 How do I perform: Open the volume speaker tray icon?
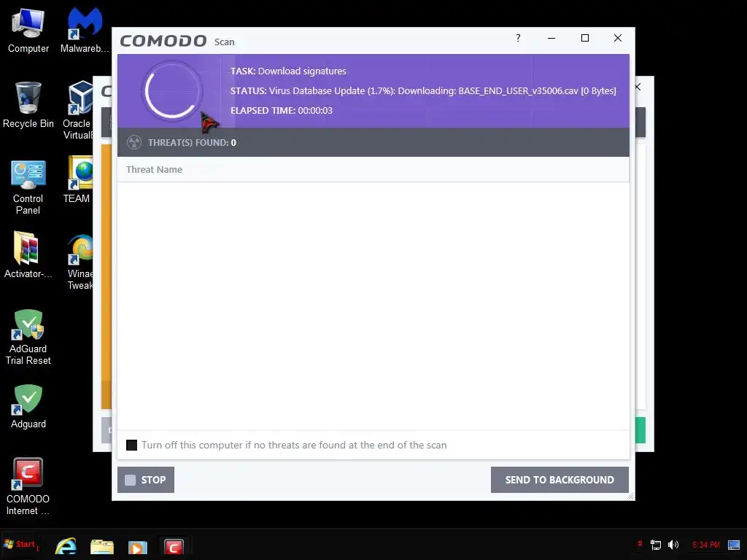[673, 545]
